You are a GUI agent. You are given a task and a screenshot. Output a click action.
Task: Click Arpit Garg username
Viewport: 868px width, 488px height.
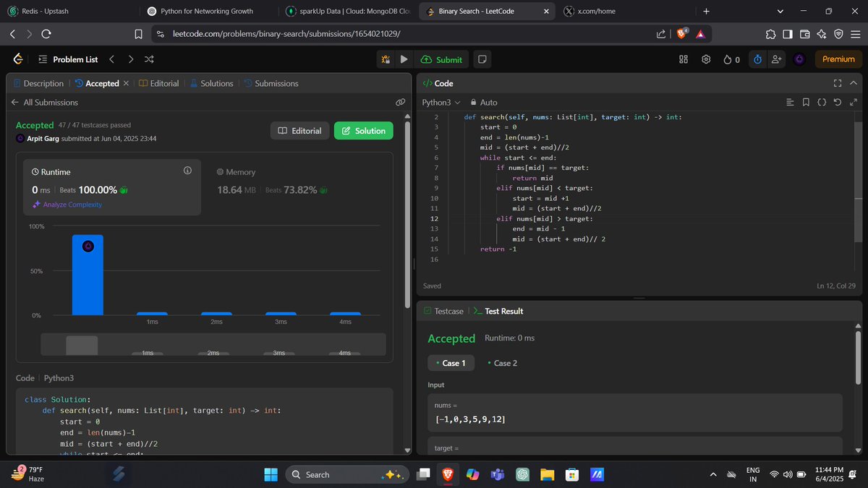(x=43, y=138)
